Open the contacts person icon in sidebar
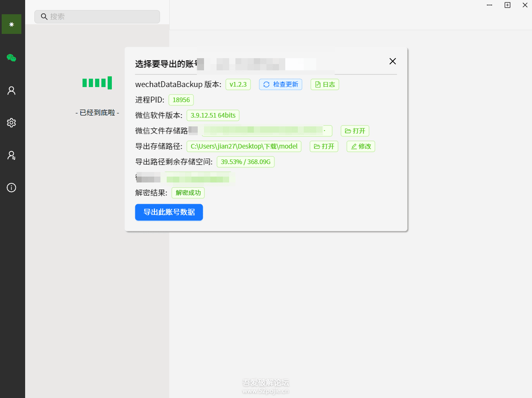Screen dimensions: 532x398 coord(11,90)
